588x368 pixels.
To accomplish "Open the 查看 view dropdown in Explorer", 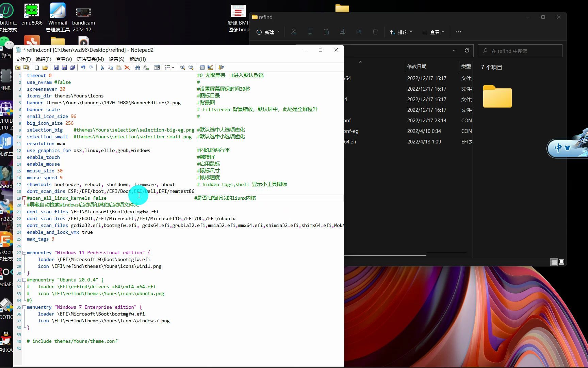I will coord(433,32).
